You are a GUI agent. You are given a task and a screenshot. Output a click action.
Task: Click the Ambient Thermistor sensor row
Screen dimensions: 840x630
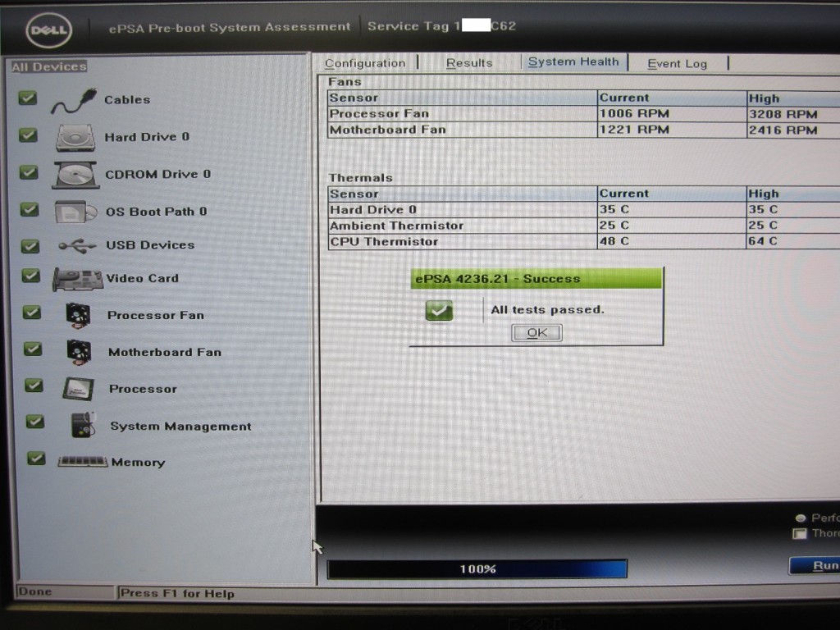click(x=583, y=226)
